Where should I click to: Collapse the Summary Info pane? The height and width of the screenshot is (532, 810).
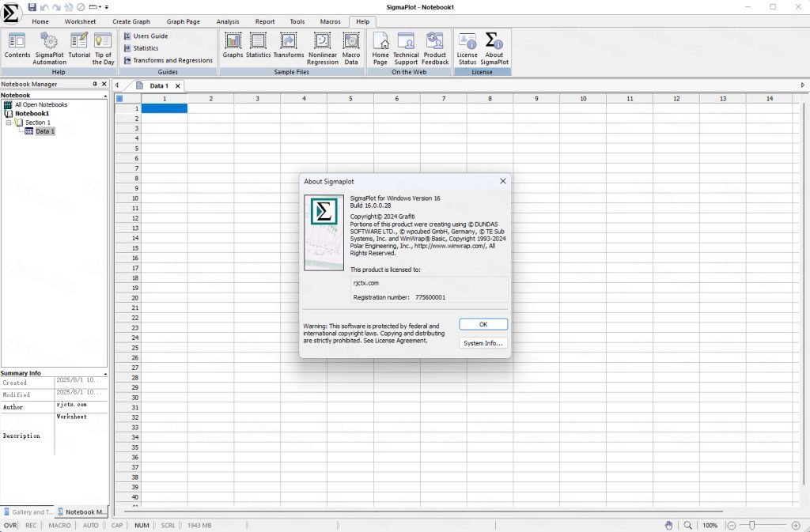point(105,373)
